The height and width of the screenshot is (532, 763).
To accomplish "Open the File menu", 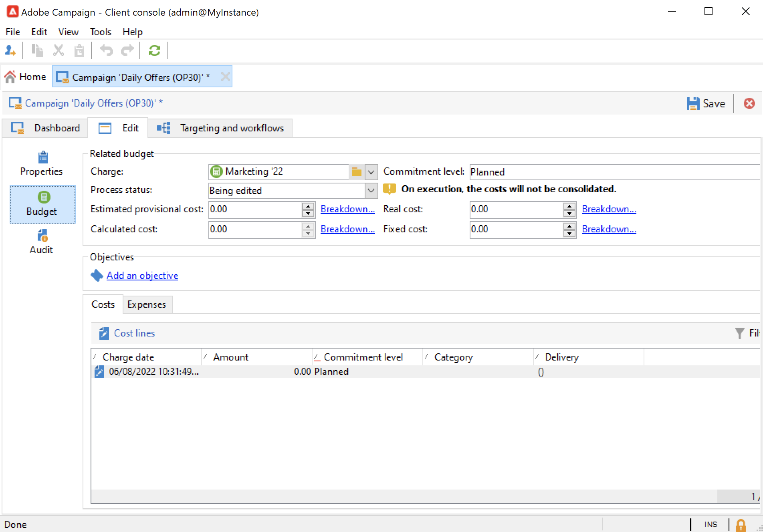I will [x=13, y=32].
